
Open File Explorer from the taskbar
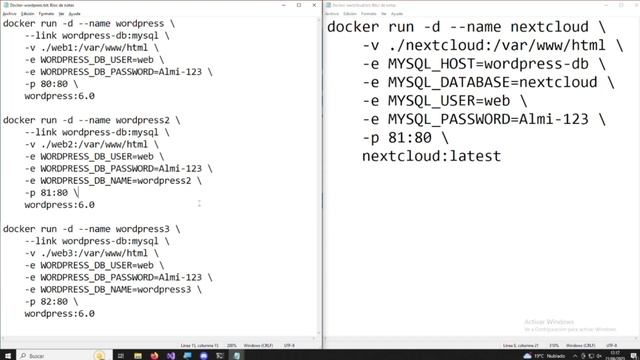(138, 356)
